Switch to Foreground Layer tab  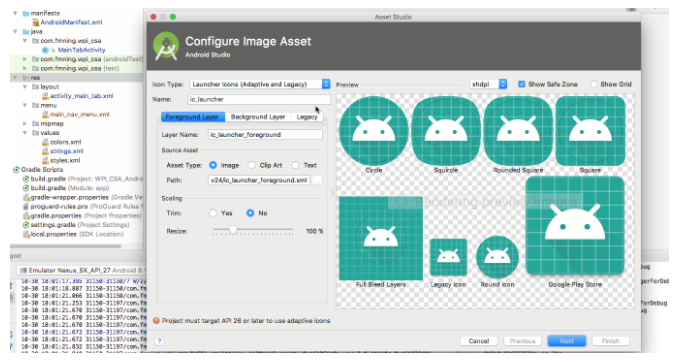point(193,117)
